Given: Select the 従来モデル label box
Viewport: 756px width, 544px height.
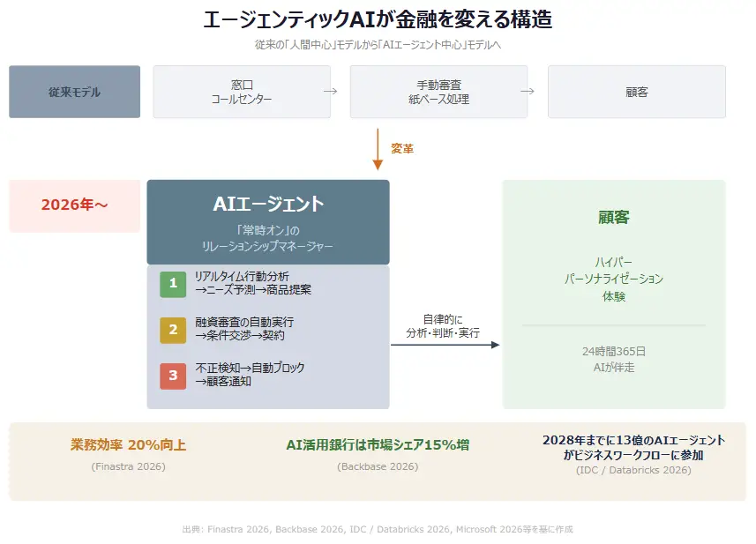Looking at the screenshot, I should pyautogui.click(x=74, y=92).
